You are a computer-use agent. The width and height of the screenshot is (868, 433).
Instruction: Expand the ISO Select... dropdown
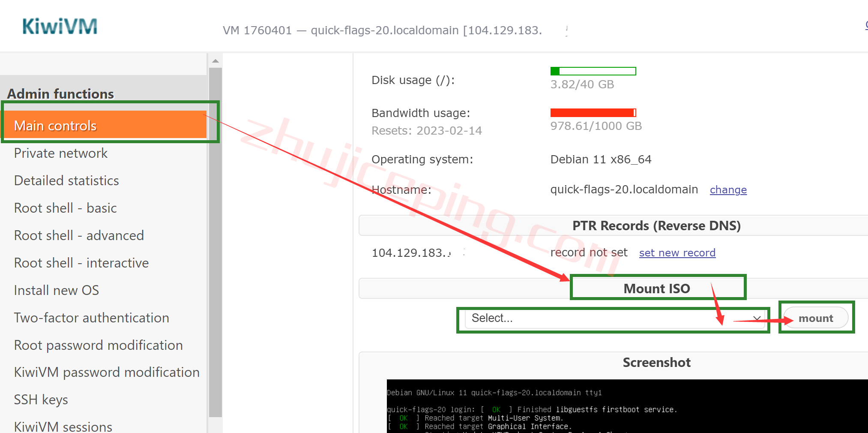point(614,319)
